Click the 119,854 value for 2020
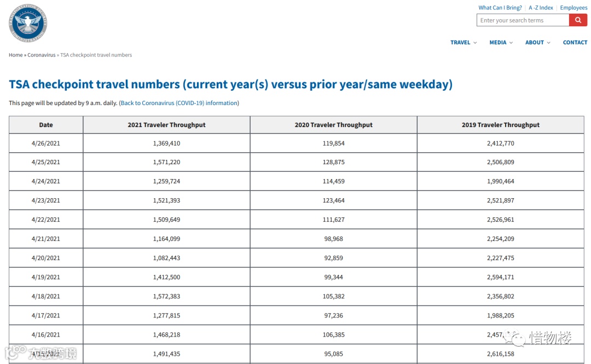Image resolution: width=591 pixels, height=364 pixels. (x=334, y=143)
